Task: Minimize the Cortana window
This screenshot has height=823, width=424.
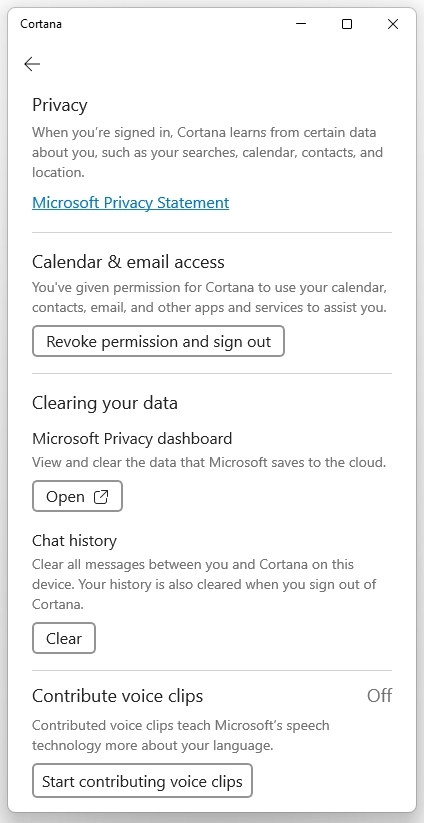Action: 301,24
